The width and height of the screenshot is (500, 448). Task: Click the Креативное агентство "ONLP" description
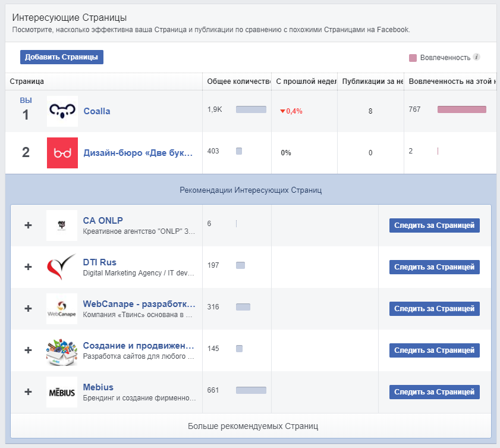coord(139,231)
